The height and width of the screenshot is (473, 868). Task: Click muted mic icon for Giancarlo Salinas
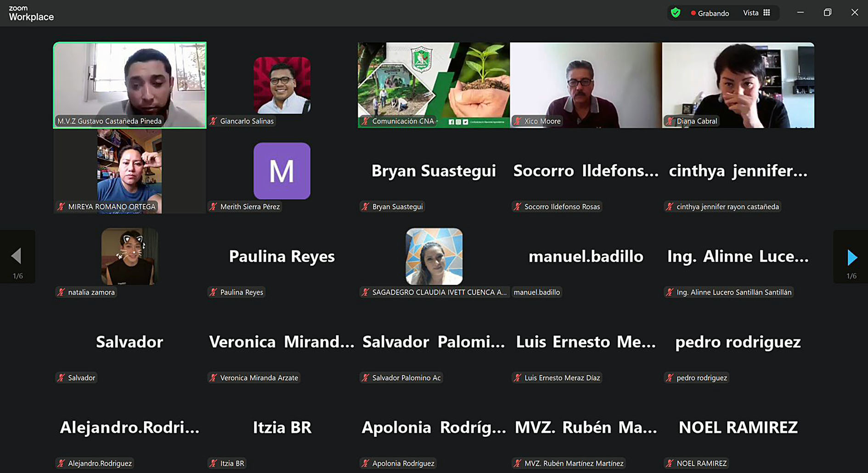(x=214, y=121)
